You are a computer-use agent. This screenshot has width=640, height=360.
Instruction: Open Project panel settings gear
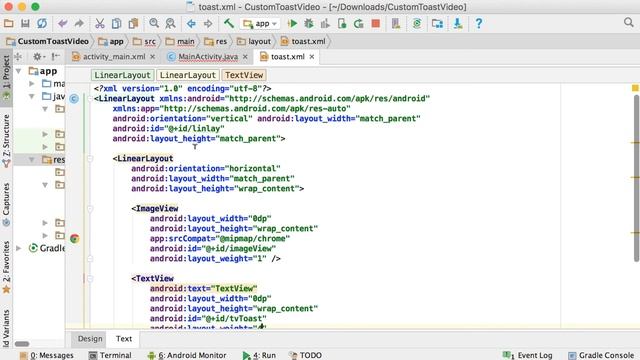pyautogui.click(x=37, y=57)
